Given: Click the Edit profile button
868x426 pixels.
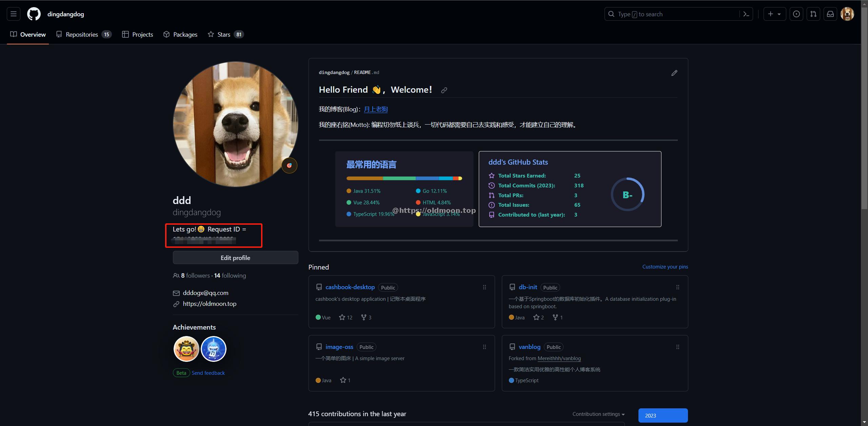Looking at the screenshot, I should point(235,258).
